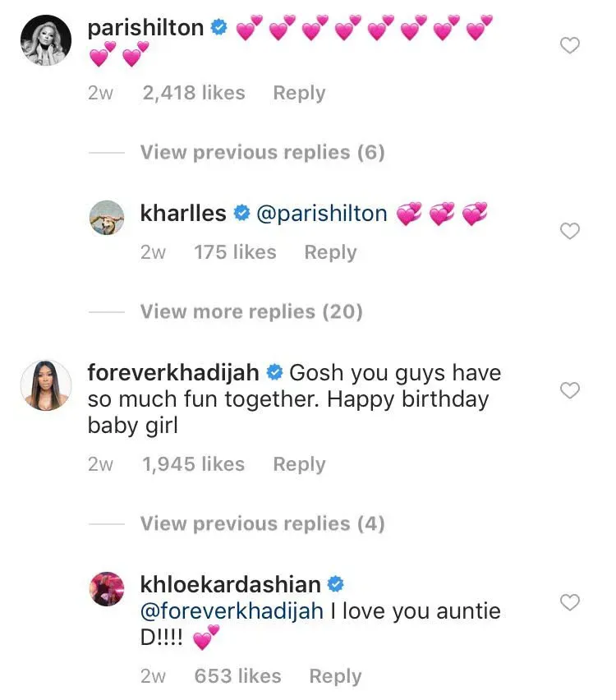Screen dimensions: 616x700
Task: Like the parishilton comment with heart icon
Action: tap(569, 45)
